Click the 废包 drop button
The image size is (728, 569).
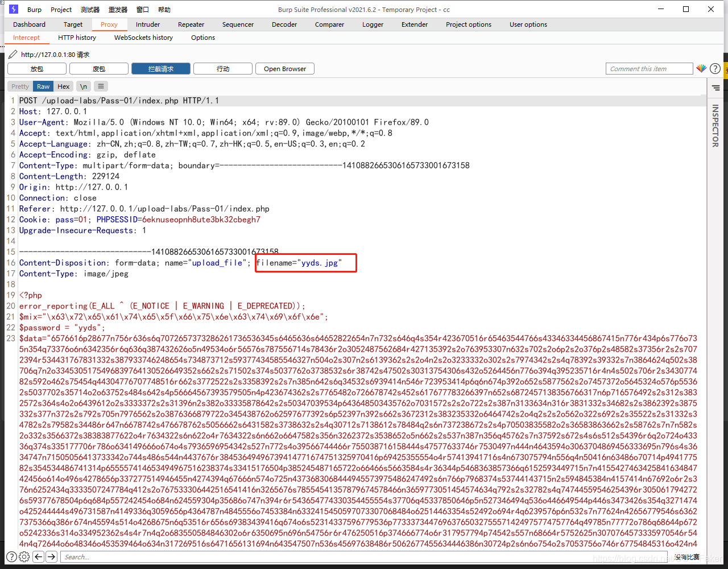[99, 69]
